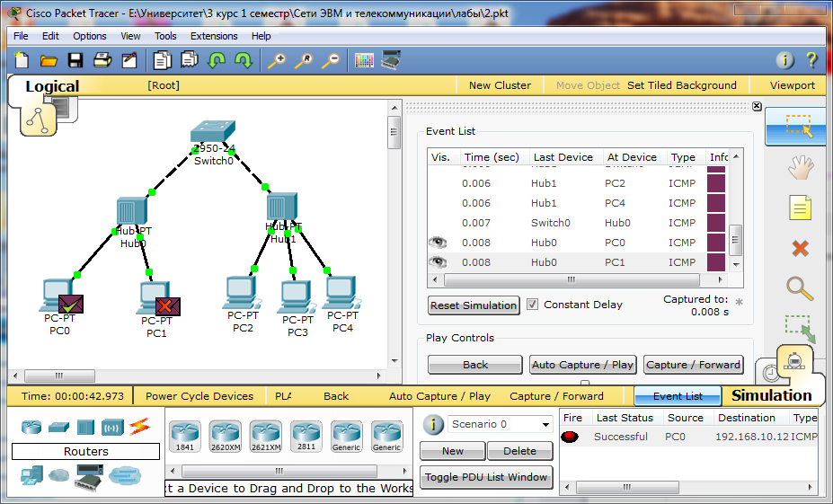Select the Connections lightning bolt icon
Image resolution: width=833 pixels, height=504 pixels.
pyautogui.click(x=139, y=427)
